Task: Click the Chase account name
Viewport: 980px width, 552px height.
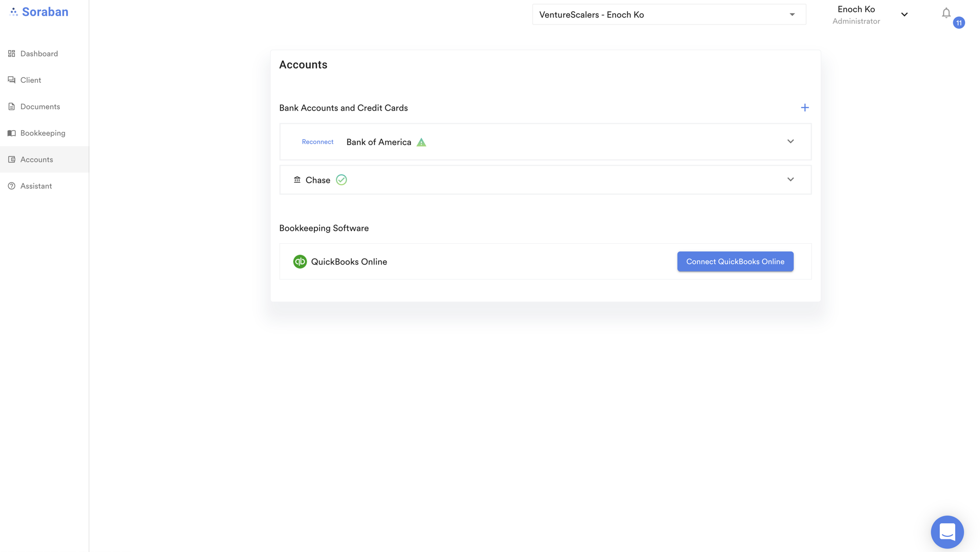Action: tap(318, 180)
